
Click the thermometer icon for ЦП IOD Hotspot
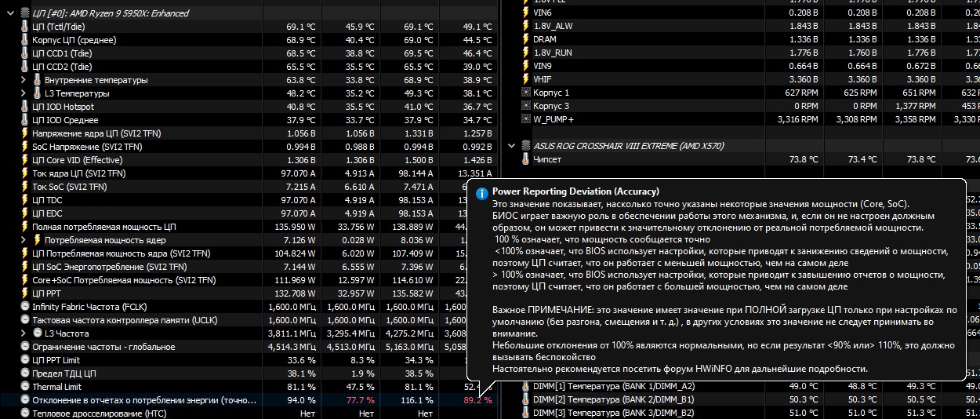[24, 107]
